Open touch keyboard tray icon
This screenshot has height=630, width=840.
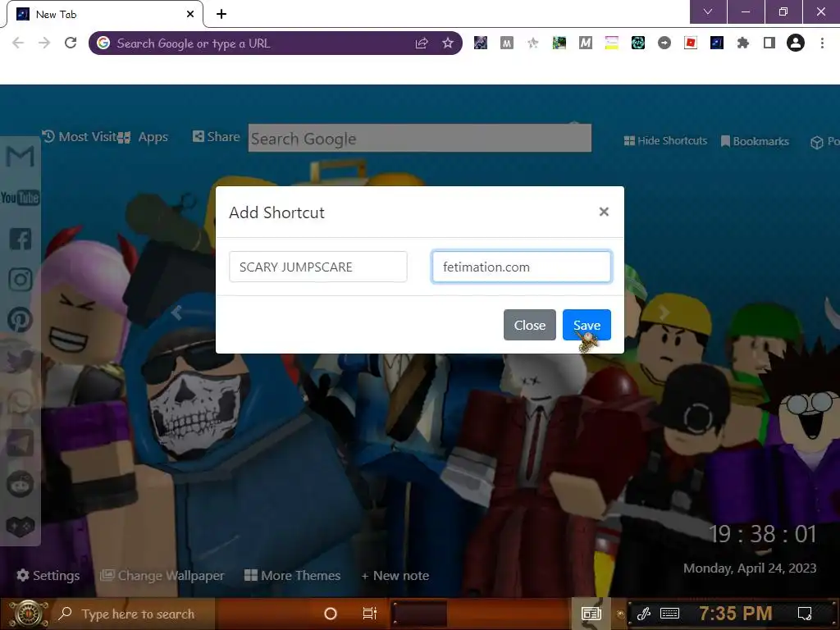pyautogui.click(x=669, y=614)
